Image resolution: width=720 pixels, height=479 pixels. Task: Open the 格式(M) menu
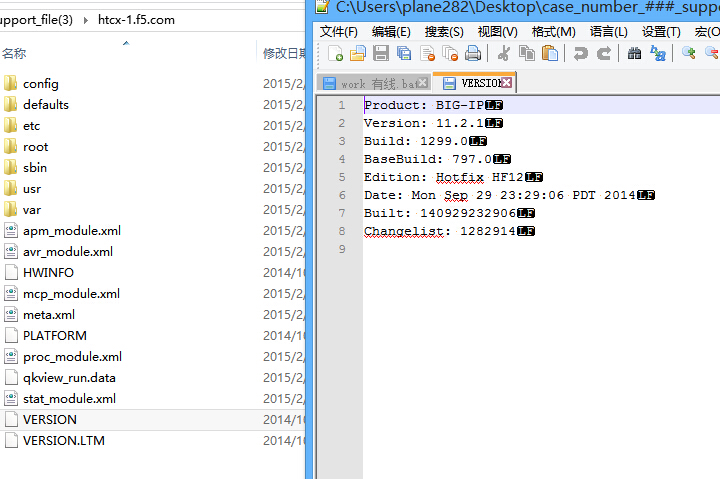click(x=553, y=32)
